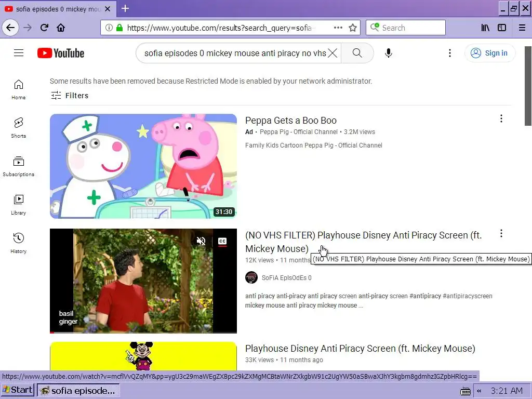Bookmark this page with the star icon
Screen dimensions: 532x399
pos(353,28)
